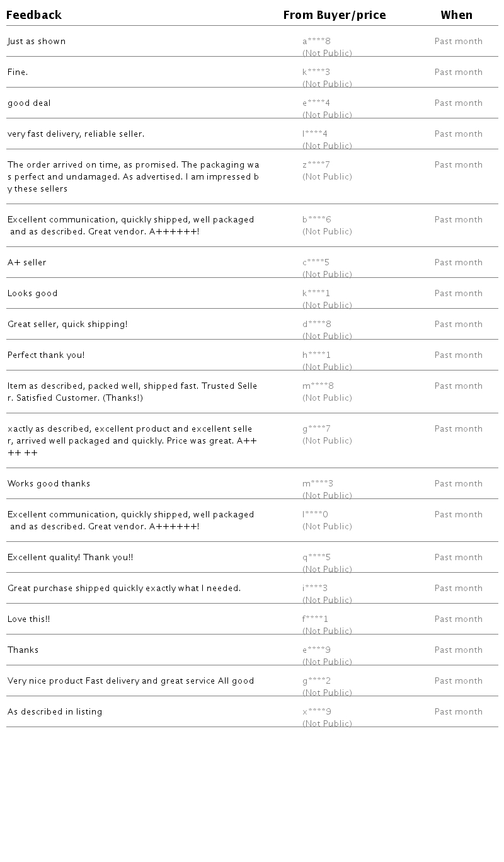Viewport: 504px width, 862px height.
Task: Click buyer b****6 username
Action: coord(317,220)
